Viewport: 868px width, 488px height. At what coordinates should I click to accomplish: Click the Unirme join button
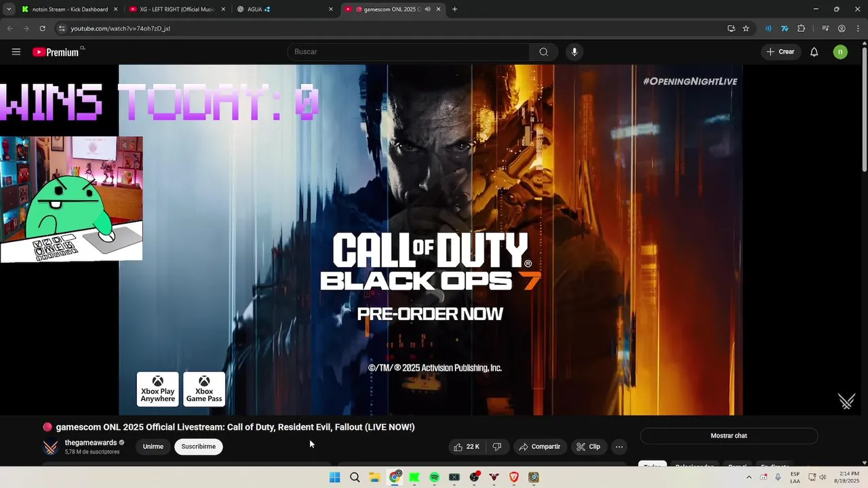[153, 447]
